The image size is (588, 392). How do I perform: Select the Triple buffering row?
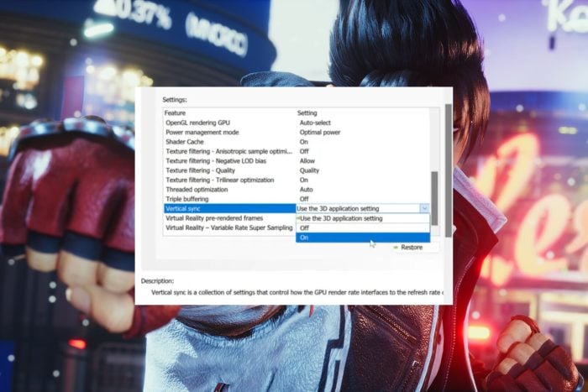point(297,199)
